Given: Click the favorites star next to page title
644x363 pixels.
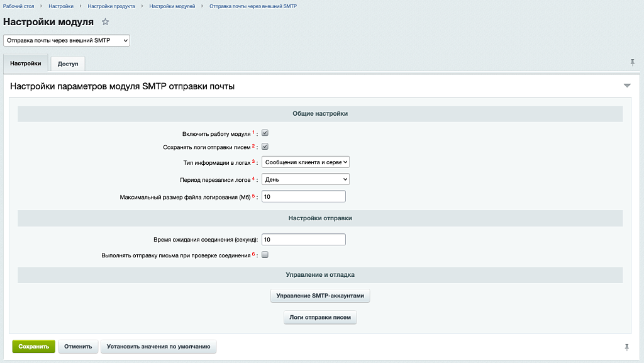Looking at the screenshot, I should click(105, 22).
